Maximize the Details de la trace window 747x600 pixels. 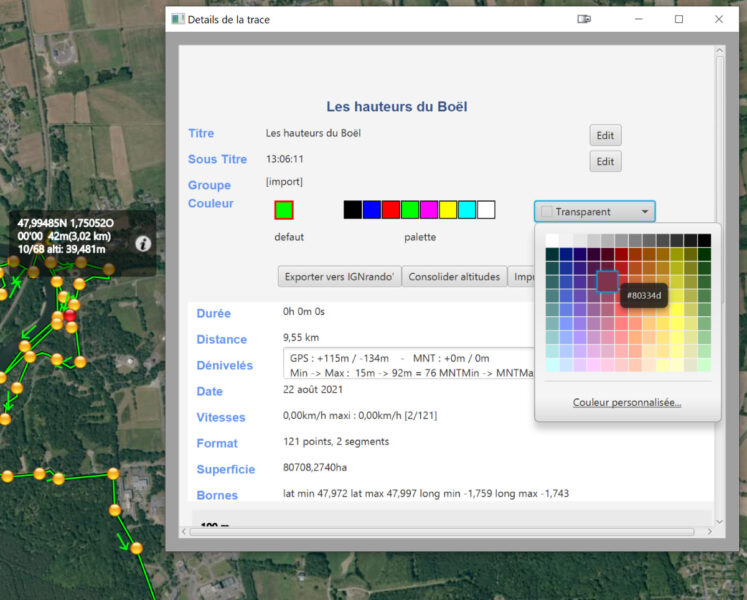pos(679,19)
